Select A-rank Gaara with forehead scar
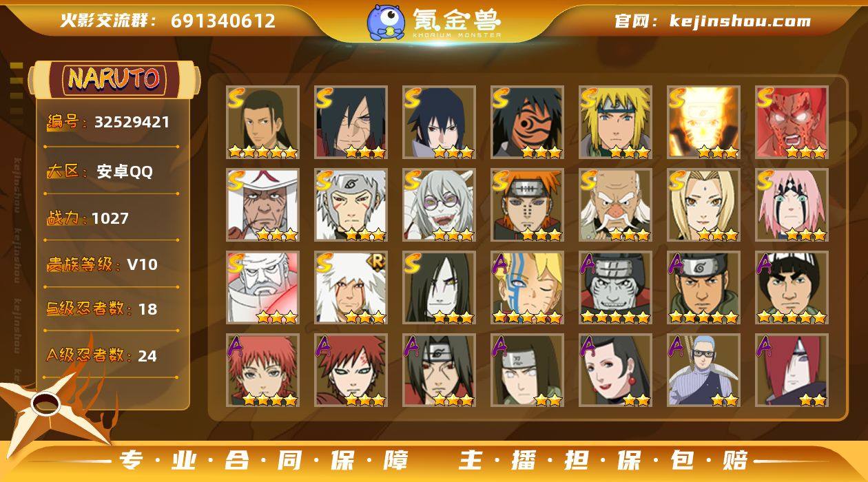 tap(351, 370)
